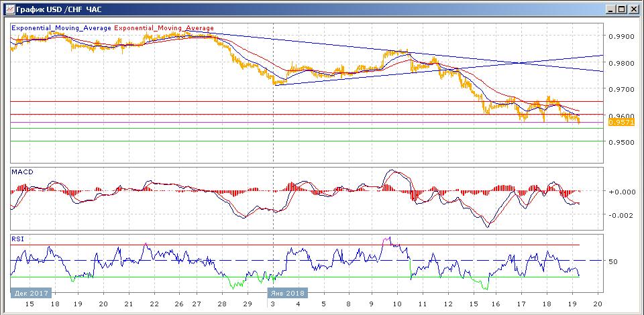The image size is (644, 315).
Task: Close the USD/CHF chart window
Action: click(633, 10)
